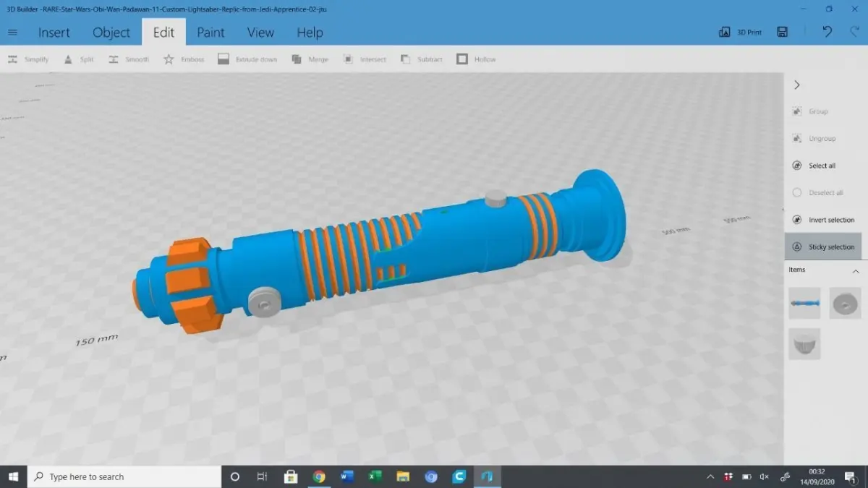
Task: Open the Help tab
Action: (310, 33)
